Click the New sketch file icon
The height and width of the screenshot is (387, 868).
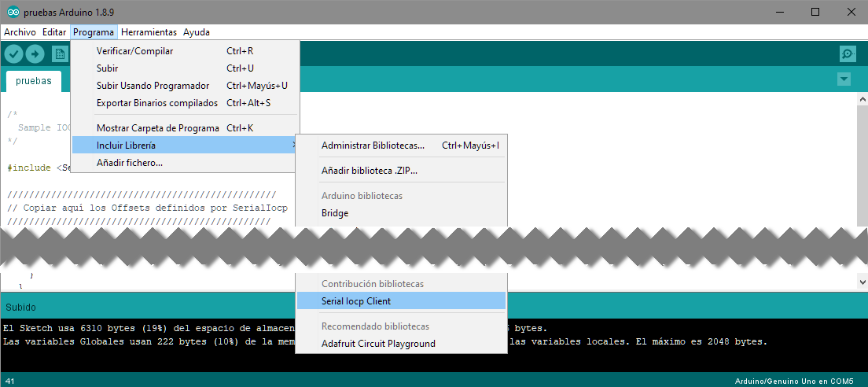(59, 53)
